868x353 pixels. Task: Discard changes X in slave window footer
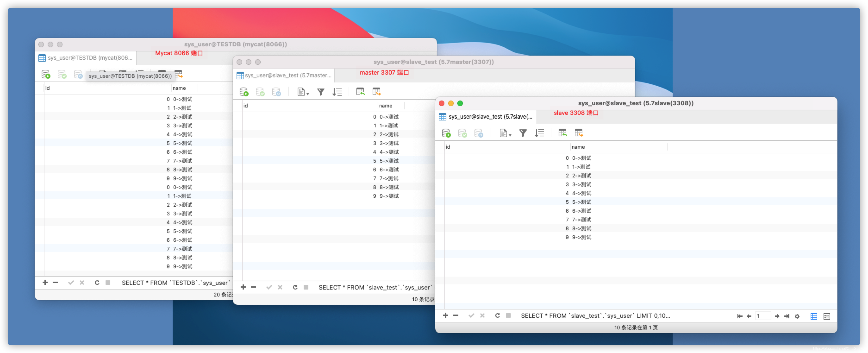(x=482, y=315)
